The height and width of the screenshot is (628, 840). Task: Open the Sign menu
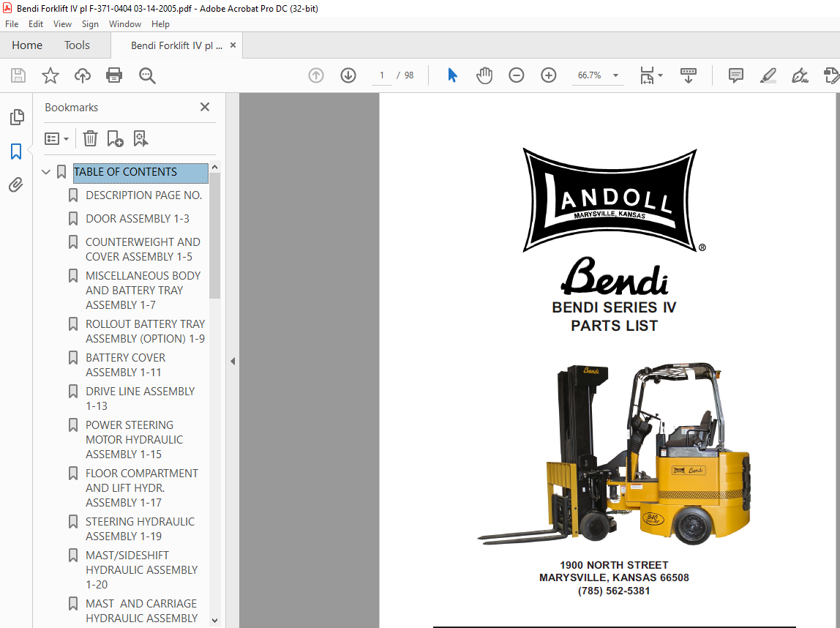[90, 24]
